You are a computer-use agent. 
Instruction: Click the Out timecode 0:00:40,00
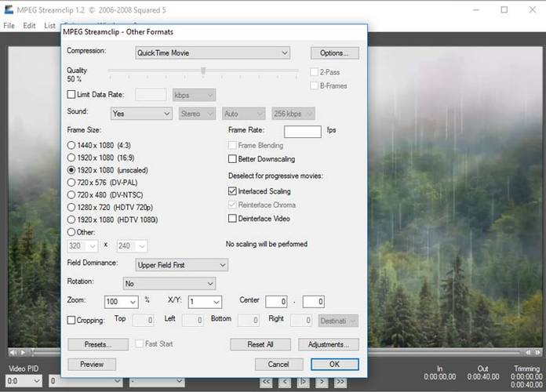483,376
